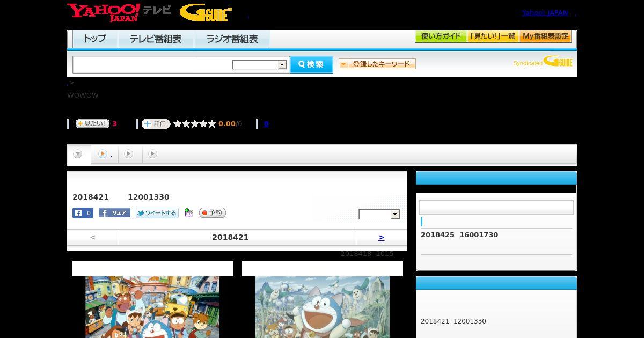This screenshot has height=338, width=644.
Task: Go to the トップ tab
Action: point(95,39)
